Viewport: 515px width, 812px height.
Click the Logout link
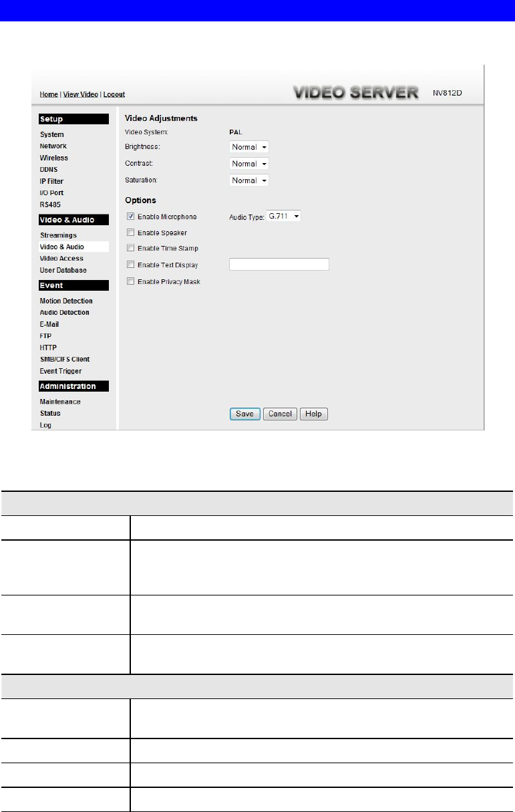click(x=114, y=94)
